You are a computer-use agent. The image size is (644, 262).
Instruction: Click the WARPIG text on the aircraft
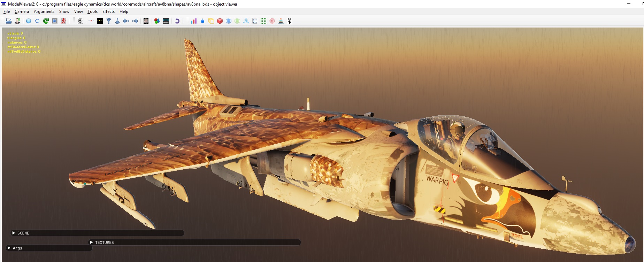(x=437, y=180)
